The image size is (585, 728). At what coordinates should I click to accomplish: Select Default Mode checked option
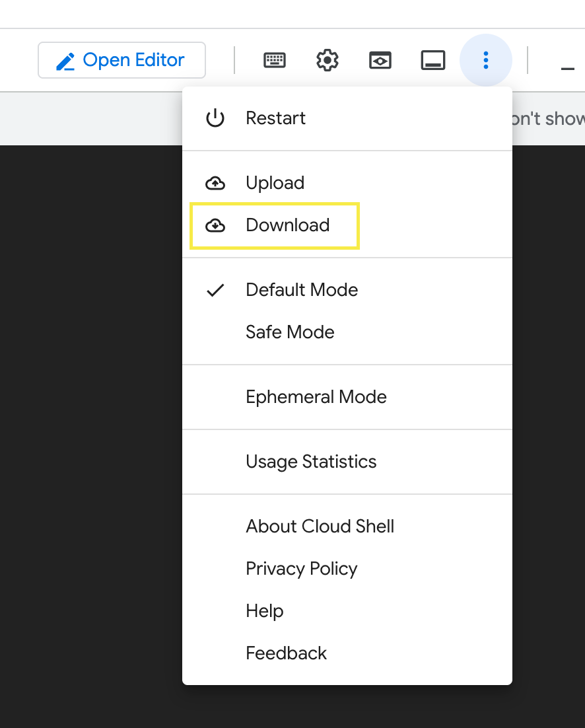coord(302,290)
